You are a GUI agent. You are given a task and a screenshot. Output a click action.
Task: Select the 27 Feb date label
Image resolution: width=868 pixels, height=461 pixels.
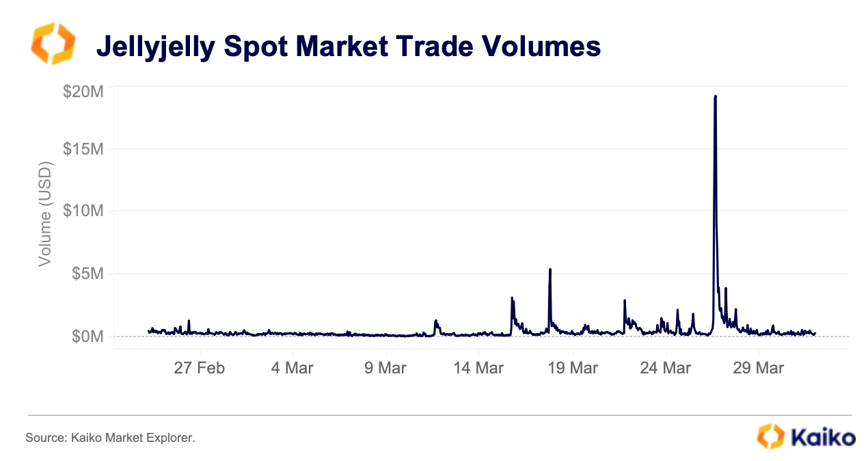click(x=199, y=368)
